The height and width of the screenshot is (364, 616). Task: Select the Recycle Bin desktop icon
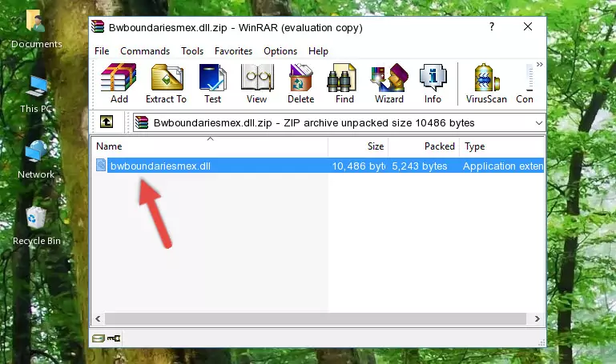pyautogui.click(x=37, y=226)
